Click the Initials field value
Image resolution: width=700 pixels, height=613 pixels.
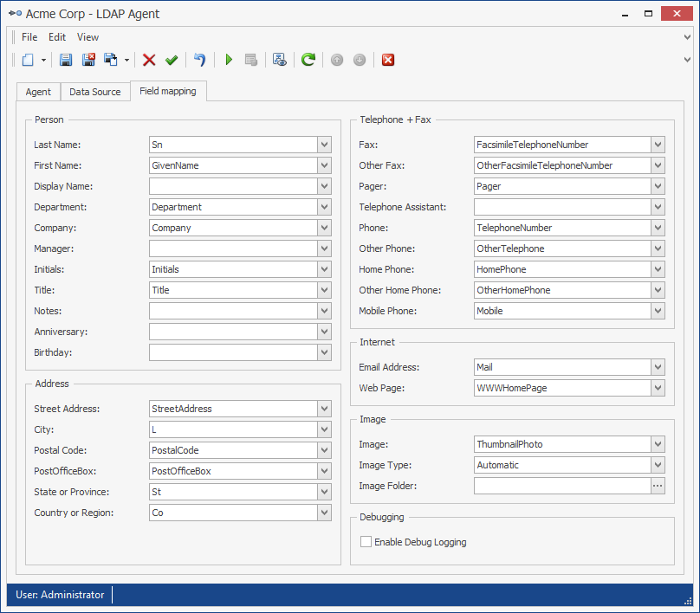coord(233,269)
